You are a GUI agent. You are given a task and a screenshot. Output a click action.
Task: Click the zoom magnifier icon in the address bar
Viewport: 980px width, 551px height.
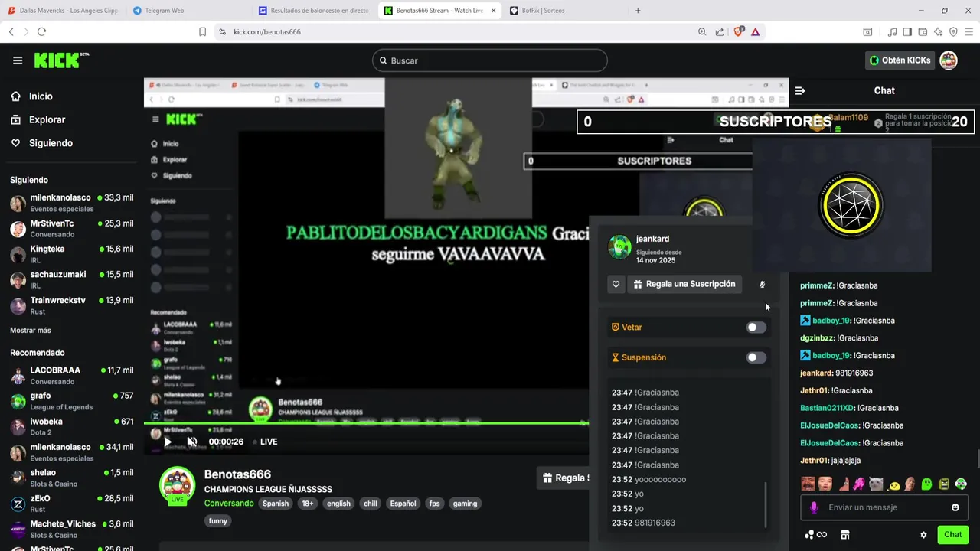[702, 31]
